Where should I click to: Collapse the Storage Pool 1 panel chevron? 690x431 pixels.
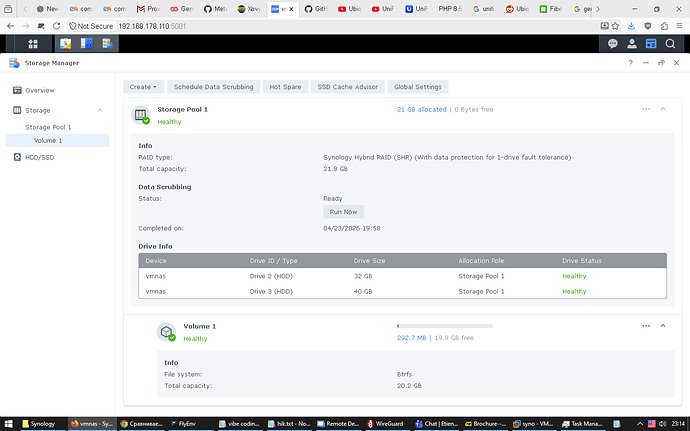(663, 109)
